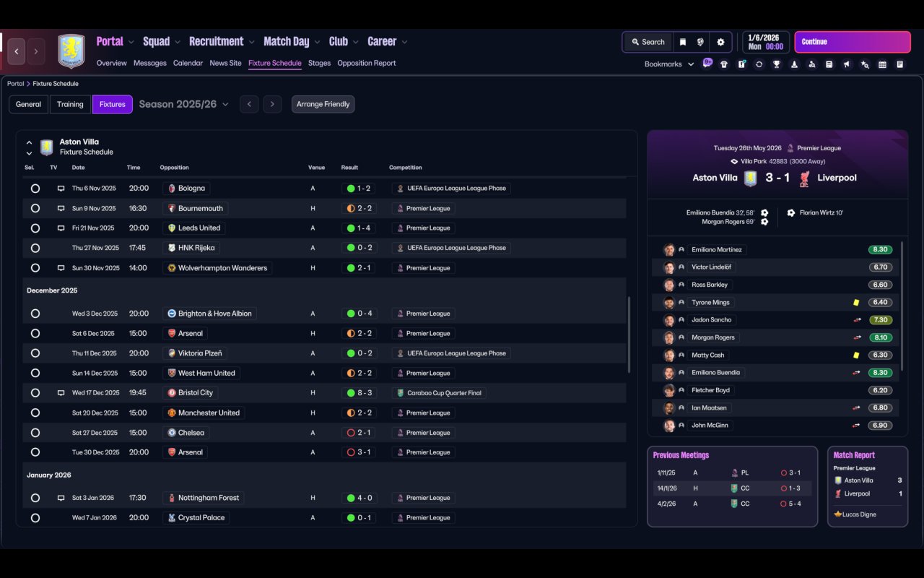
Task: Open the document list icon in bookmarks bar
Action: pyautogui.click(x=829, y=64)
